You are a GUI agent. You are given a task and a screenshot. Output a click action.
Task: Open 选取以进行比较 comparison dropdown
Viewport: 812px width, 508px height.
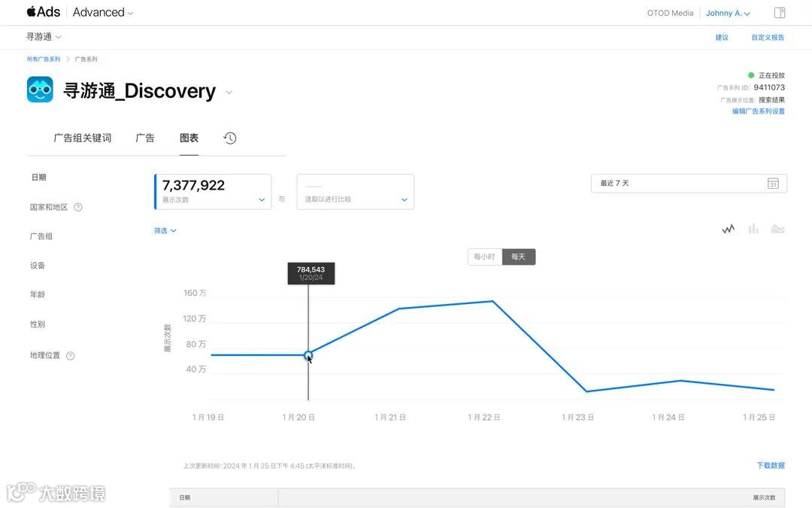click(x=355, y=192)
